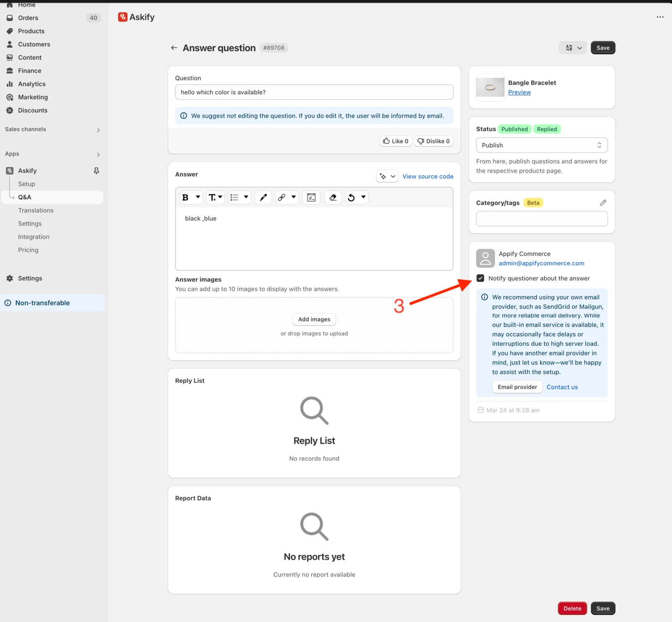Click the admin@appifycommerce.com email link
The height and width of the screenshot is (622, 672).
[541, 264]
